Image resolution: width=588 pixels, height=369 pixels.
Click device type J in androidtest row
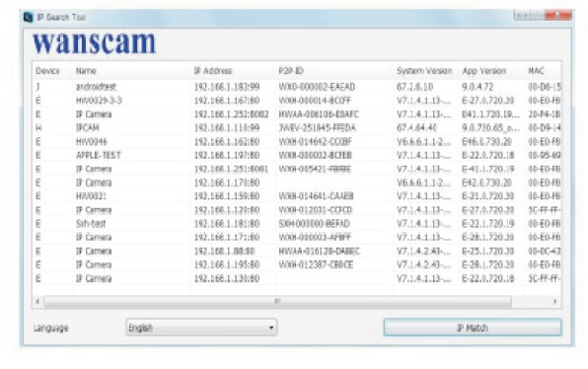click(37, 87)
